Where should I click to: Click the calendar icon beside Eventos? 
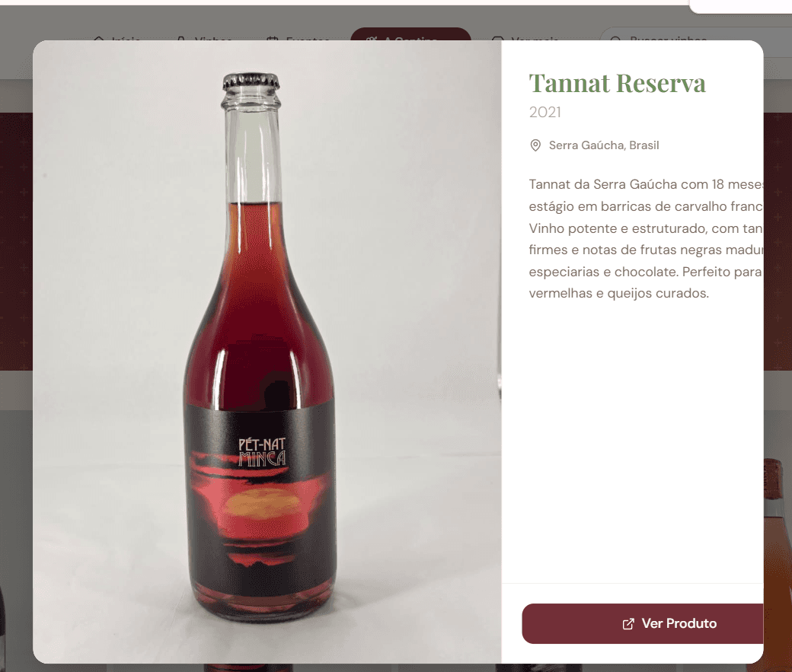coord(273,38)
